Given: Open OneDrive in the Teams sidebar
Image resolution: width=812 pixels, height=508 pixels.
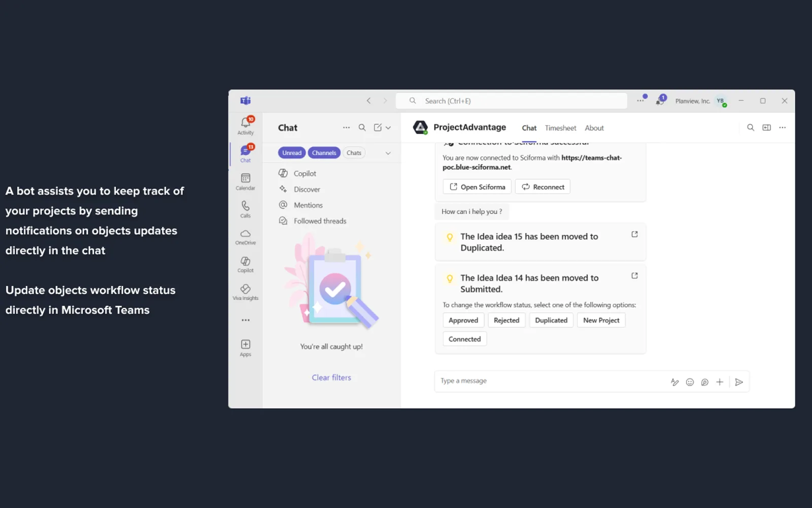Looking at the screenshot, I should (246, 237).
